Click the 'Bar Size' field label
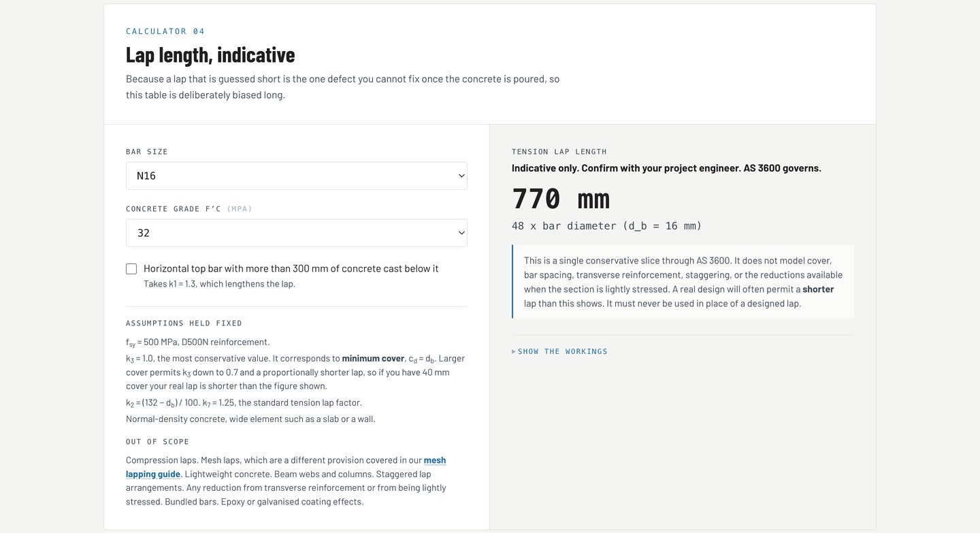Screen dimensions: 980x533 coord(147,152)
